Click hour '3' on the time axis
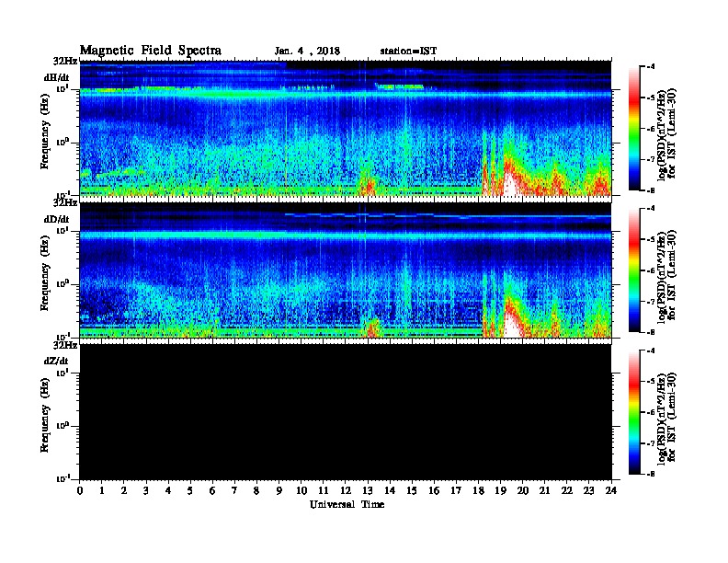 (146, 491)
